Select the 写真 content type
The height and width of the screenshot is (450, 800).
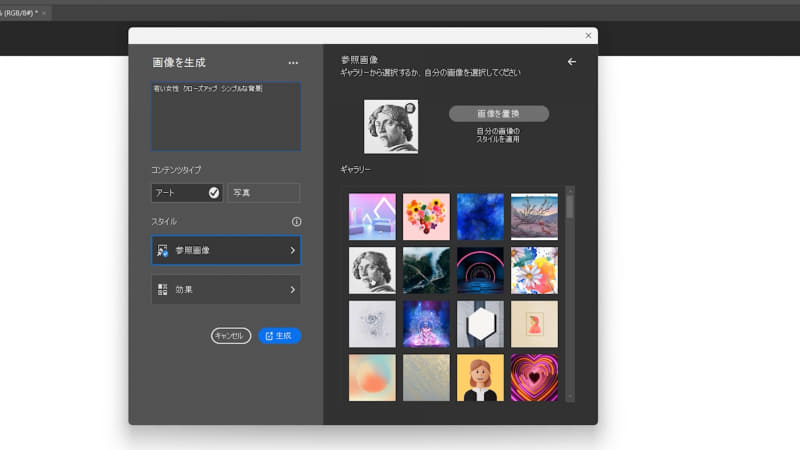264,193
